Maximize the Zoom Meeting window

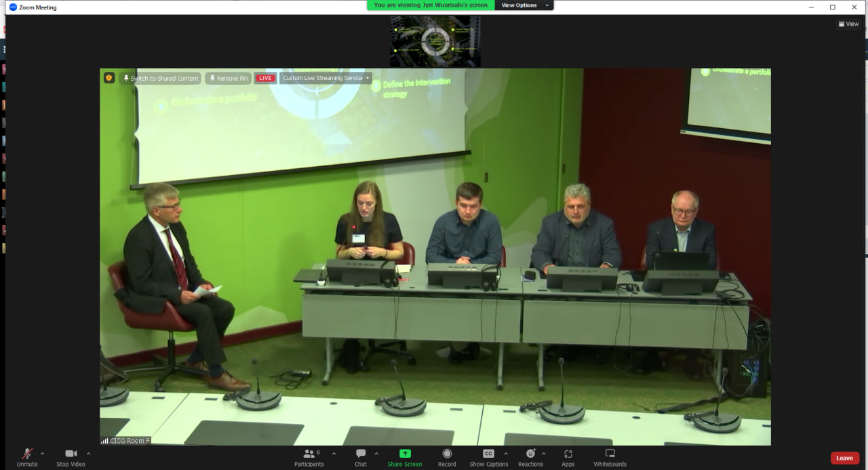[x=833, y=7]
